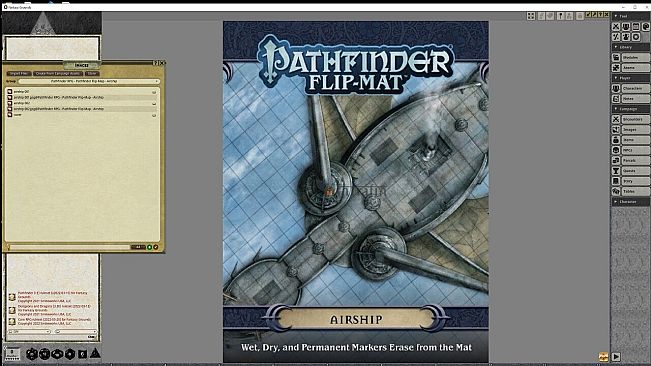
Task: Click the greyed shield icon in image toolbar
Action: [x=550, y=16]
